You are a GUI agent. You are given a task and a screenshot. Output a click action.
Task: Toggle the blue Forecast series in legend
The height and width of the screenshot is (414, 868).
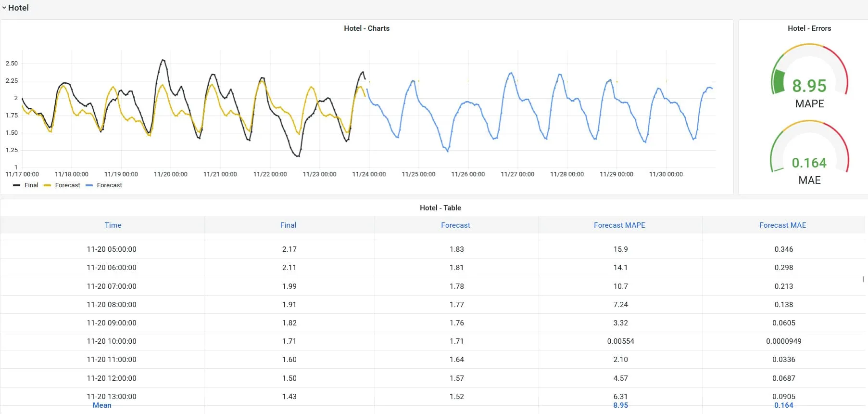click(109, 185)
